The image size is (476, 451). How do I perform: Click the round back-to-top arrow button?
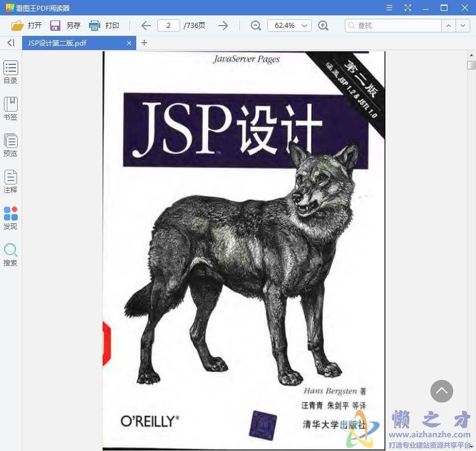click(x=441, y=391)
